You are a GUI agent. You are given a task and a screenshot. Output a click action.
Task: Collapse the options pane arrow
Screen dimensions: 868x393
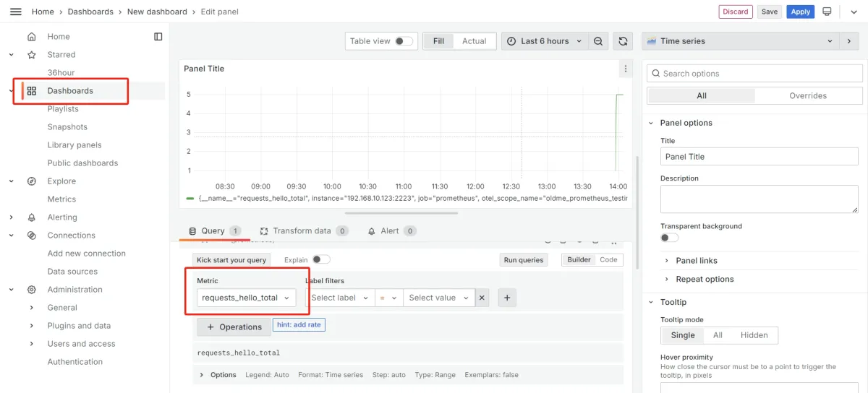pos(849,41)
